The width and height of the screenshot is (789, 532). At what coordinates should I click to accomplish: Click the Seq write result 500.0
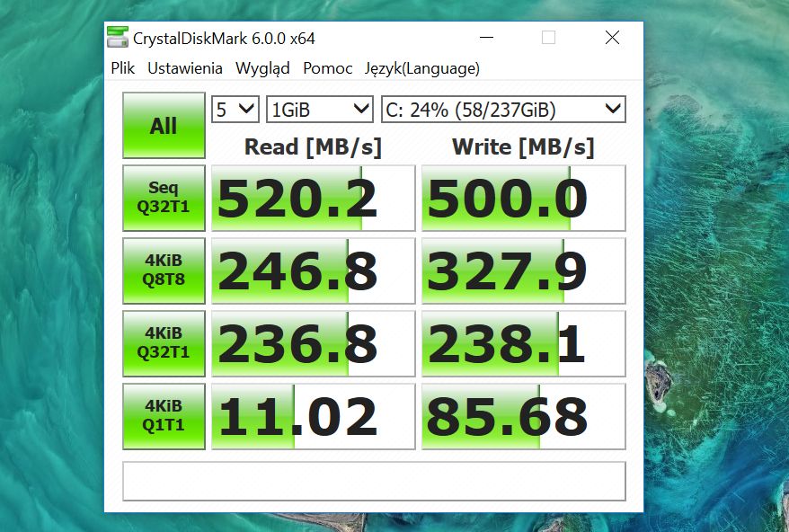[x=523, y=198]
